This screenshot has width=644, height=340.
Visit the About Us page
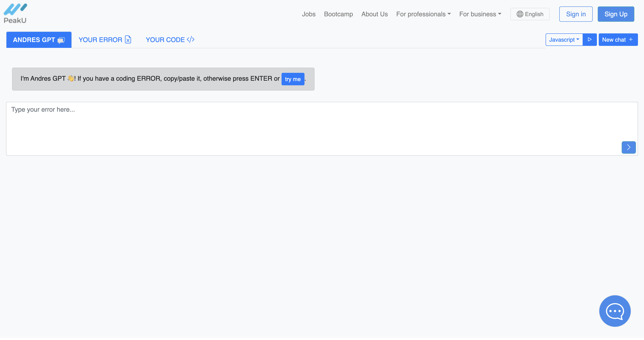coord(375,14)
